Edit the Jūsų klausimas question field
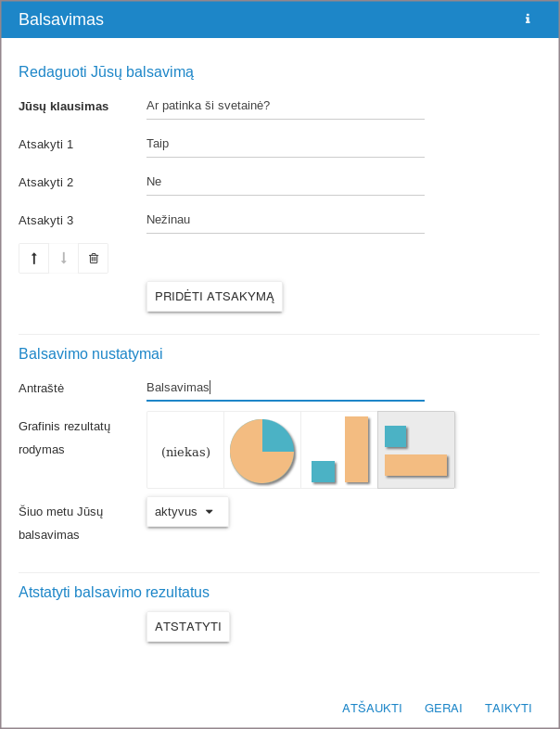The image size is (560, 729). click(285, 106)
